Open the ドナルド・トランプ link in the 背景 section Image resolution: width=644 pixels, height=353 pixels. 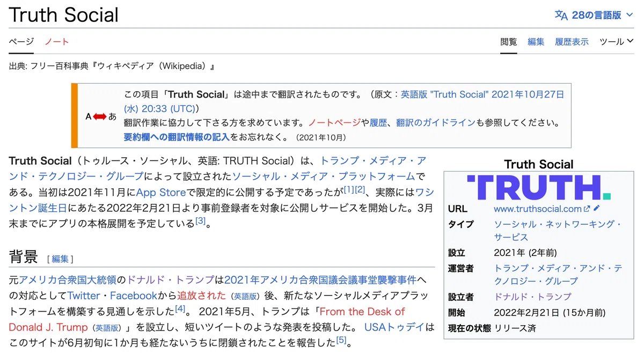point(170,280)
